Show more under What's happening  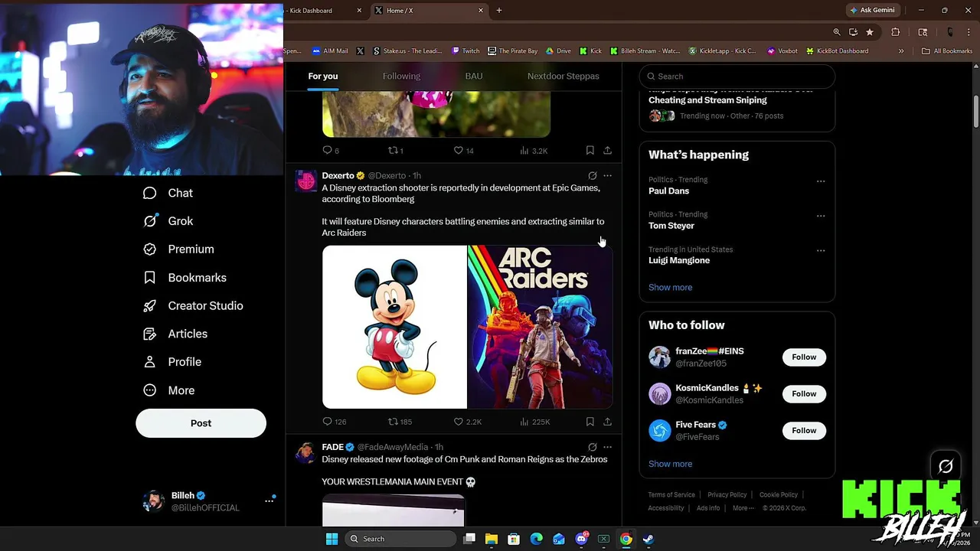(670, 288)
